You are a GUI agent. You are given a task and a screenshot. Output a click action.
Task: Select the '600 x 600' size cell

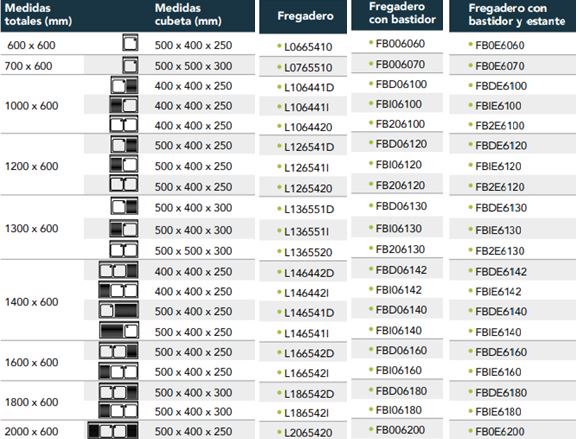pyautogui.click(x=31, y=45)
